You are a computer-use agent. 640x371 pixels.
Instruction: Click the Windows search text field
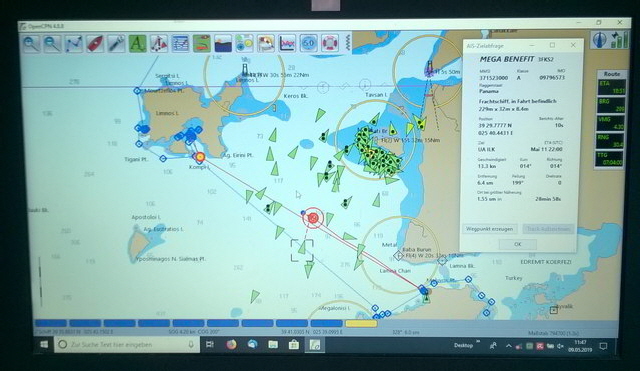click(127, 345)
